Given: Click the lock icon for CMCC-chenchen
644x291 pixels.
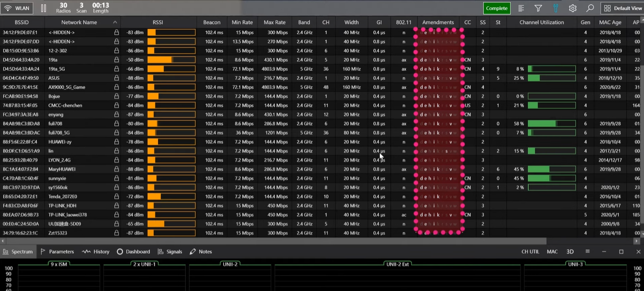Looking at the screenshot, I should [x=117, y=105].
